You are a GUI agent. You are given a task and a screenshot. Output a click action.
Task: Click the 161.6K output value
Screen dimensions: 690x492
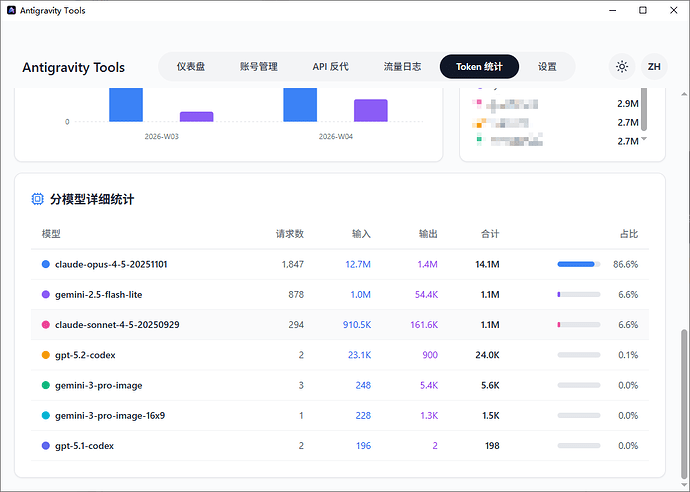click(x=424, y=325)
